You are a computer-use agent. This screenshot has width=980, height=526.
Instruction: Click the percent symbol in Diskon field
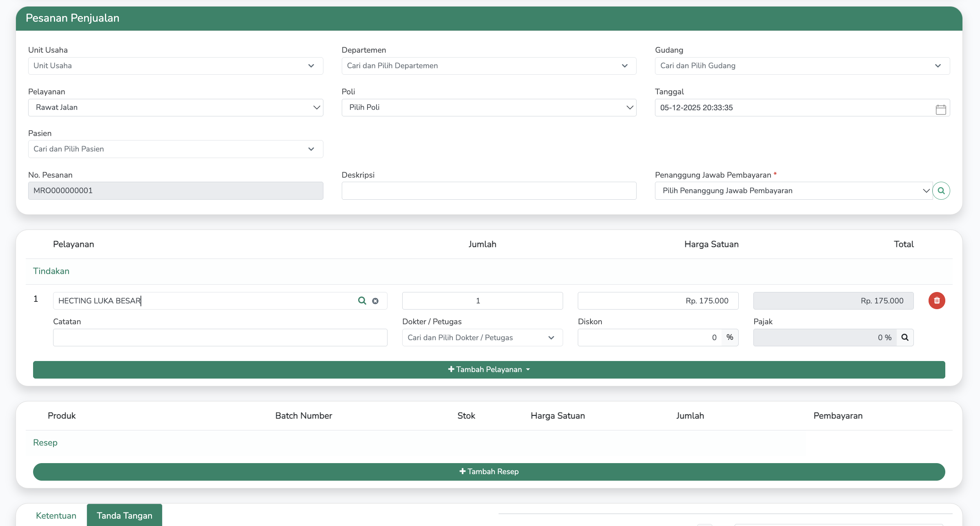pos(730,337)
